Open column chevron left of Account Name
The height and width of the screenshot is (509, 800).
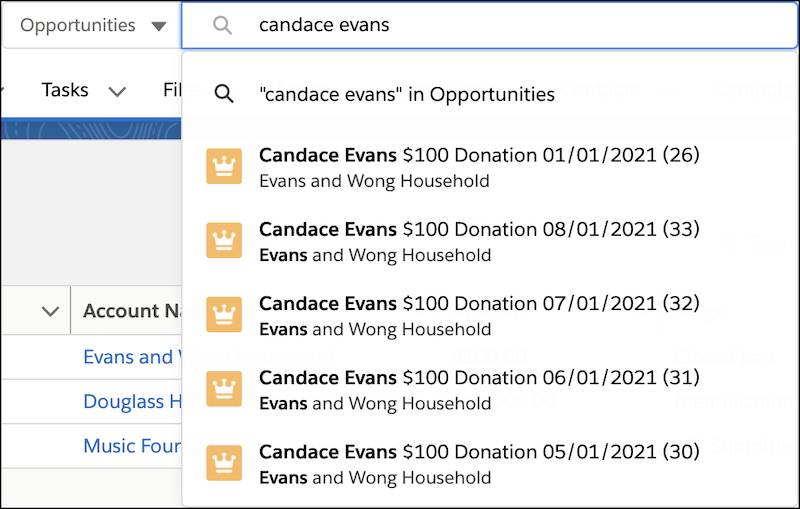click(50, 311)
